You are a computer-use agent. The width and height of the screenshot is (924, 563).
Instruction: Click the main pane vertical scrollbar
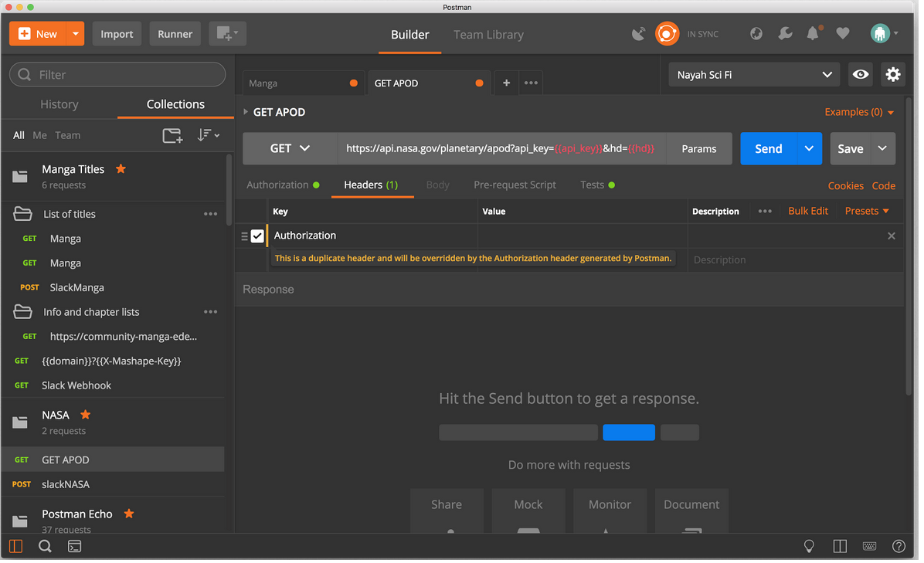tap(909, 247)
